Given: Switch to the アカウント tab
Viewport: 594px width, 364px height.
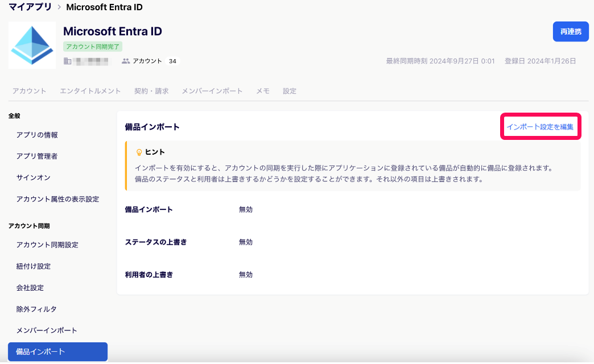Looking at the screenshot, I should [29, 91].
